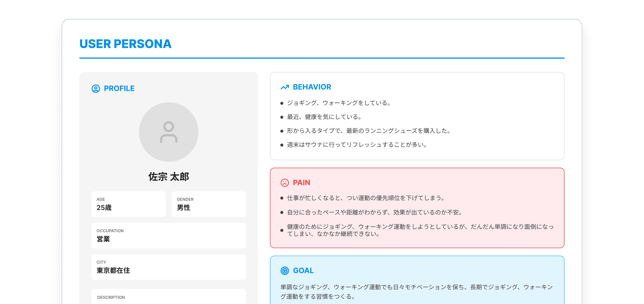Click the DESCRIPTION field label

111,297
